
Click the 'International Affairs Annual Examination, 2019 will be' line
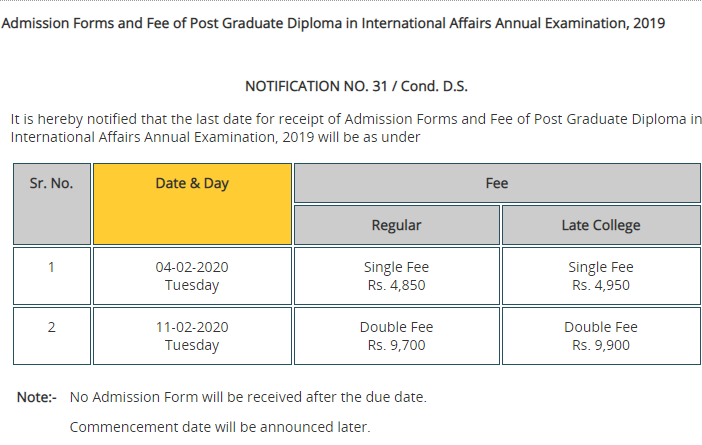[x=215, y=137]
